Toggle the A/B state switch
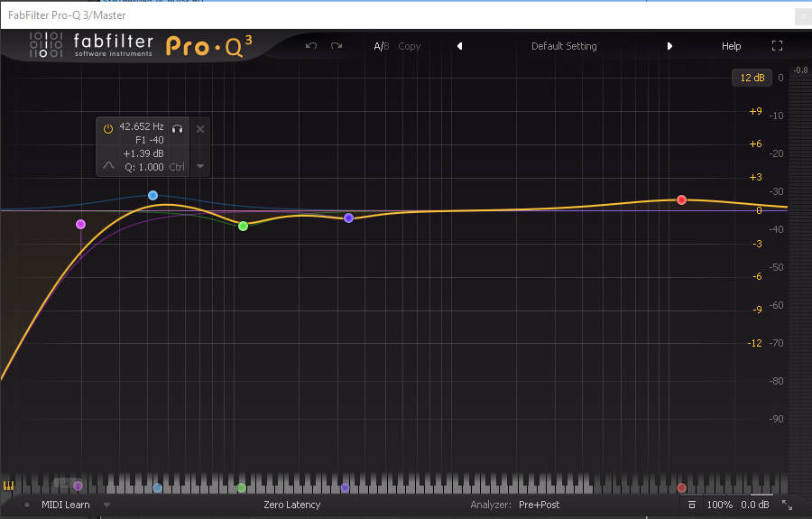The image size is (812, 519). click(381, 46)
